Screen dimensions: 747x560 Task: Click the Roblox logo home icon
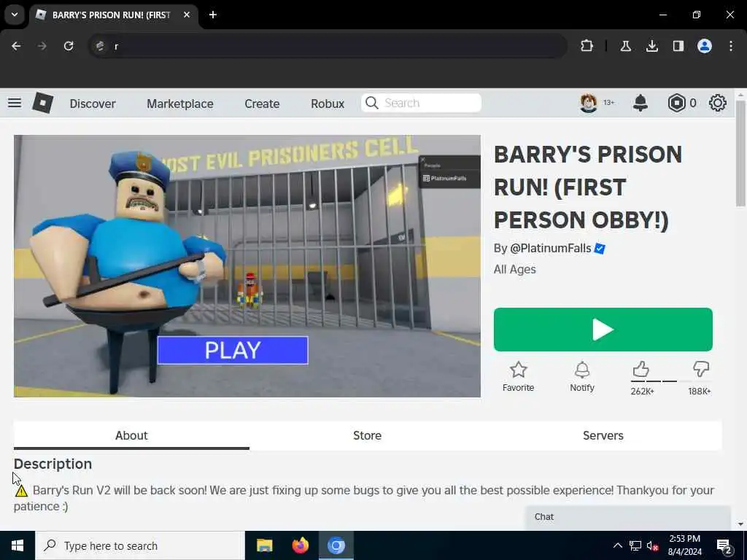point(42,103)
